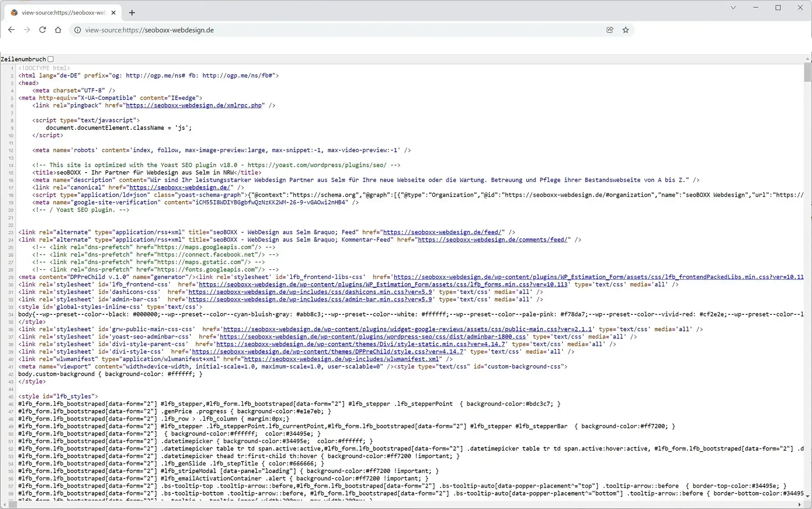
Task: Click the body.custom-background CSS line
Action: click(110, 374)
